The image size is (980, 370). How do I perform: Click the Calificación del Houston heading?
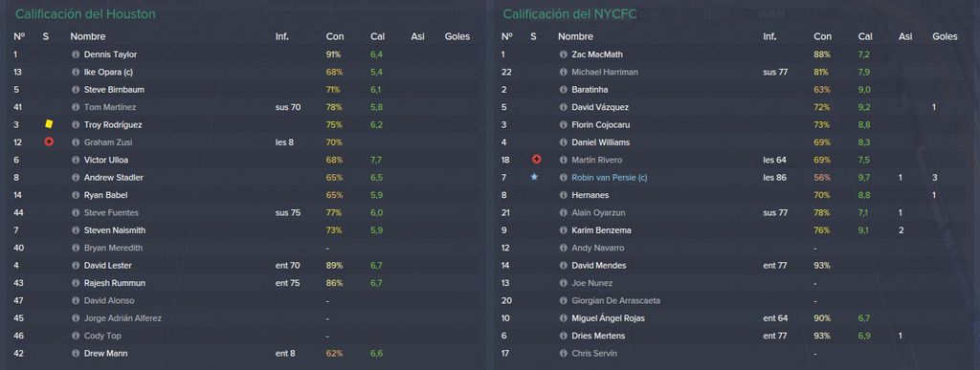click(85, 13)
